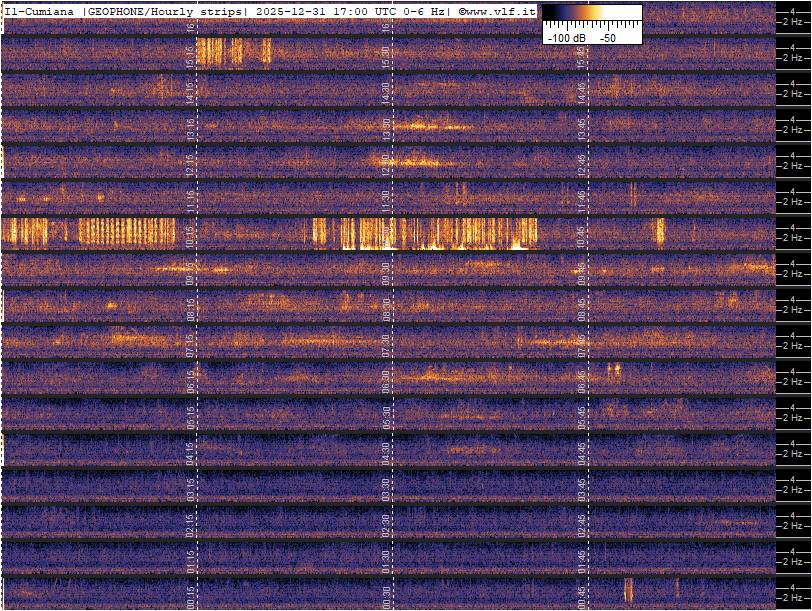This screenshot has width=812, height=611.
Task: Select the 15:15 time marker
Action: [191, 56]
